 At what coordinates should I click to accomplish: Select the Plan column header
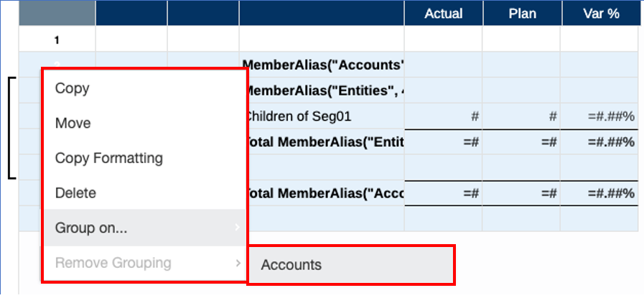pos(521,14)
